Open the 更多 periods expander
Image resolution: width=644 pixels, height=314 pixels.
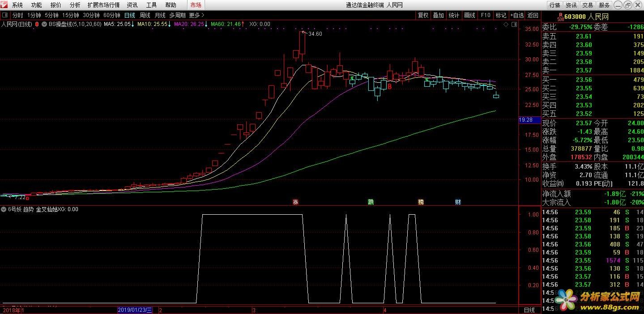click(x=197, y=15)
